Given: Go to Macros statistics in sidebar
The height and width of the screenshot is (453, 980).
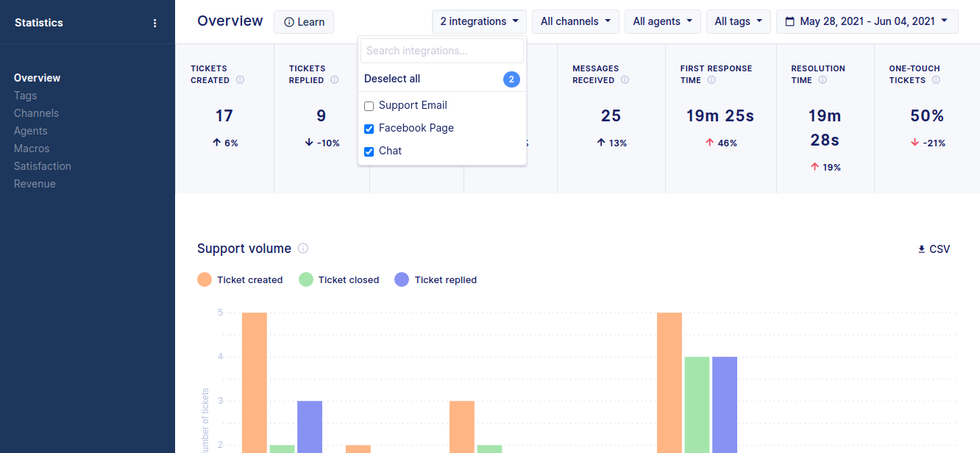Looking at the screenshot, I should (x=32, y=149).
